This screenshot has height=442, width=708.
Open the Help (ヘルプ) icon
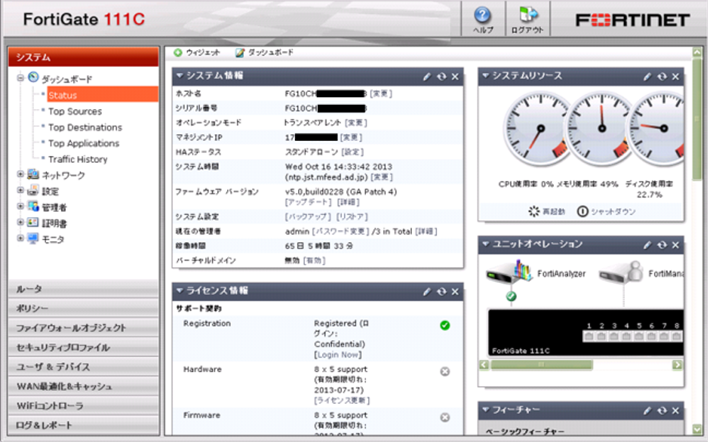point(482,16)
